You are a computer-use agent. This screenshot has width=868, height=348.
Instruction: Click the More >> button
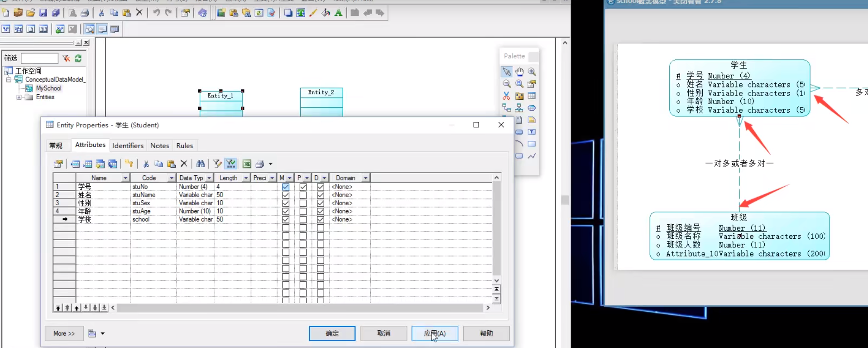64,333
